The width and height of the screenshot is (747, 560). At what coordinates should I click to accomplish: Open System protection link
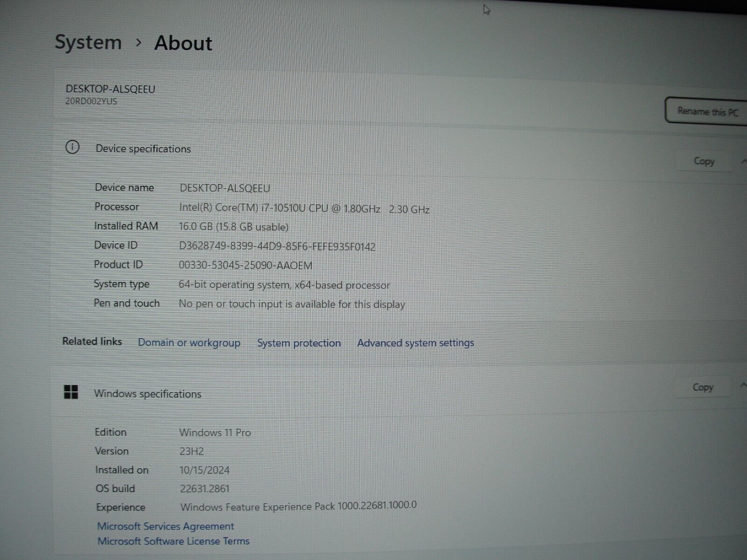[x=299, y=343]
